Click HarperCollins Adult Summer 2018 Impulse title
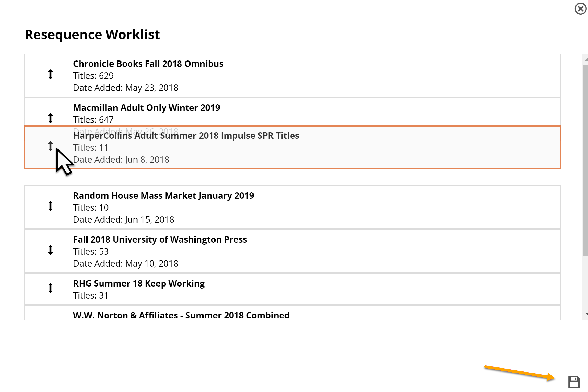The height and width of the screenshot is (392, 588). click(x=186, y=136)
